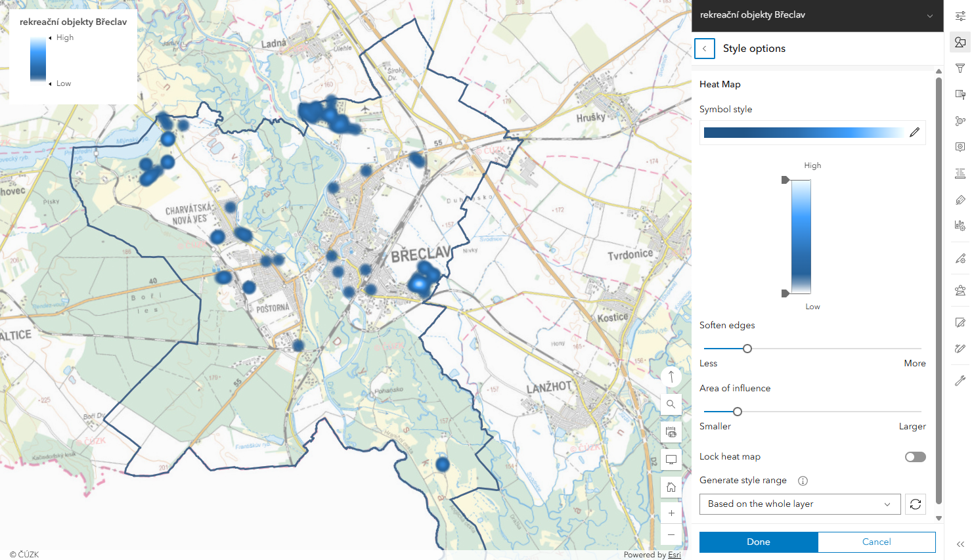Reset map orientation with compass arrow
The image size is (974, 560).
click(x=671, y=377)
